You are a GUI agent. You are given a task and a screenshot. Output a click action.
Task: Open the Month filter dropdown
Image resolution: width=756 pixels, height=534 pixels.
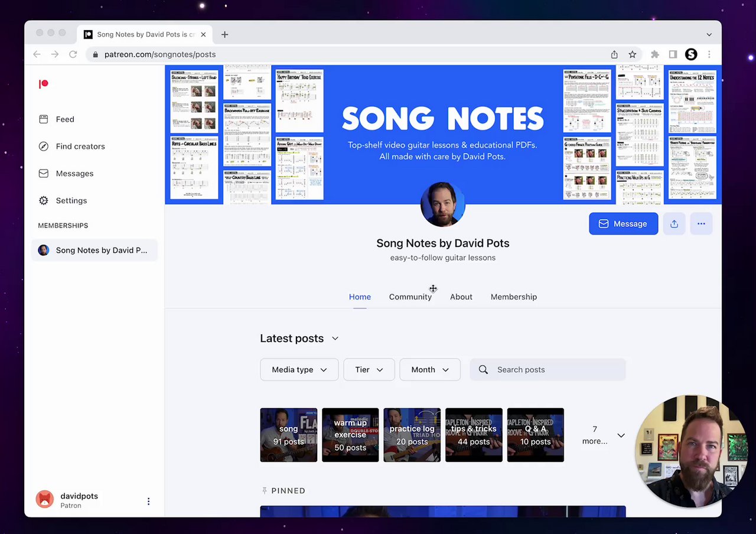430,370
